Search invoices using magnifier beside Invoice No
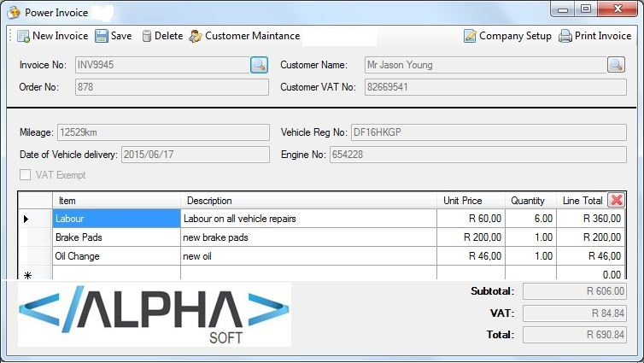644x363 pixels. click(x=259, y=65)
